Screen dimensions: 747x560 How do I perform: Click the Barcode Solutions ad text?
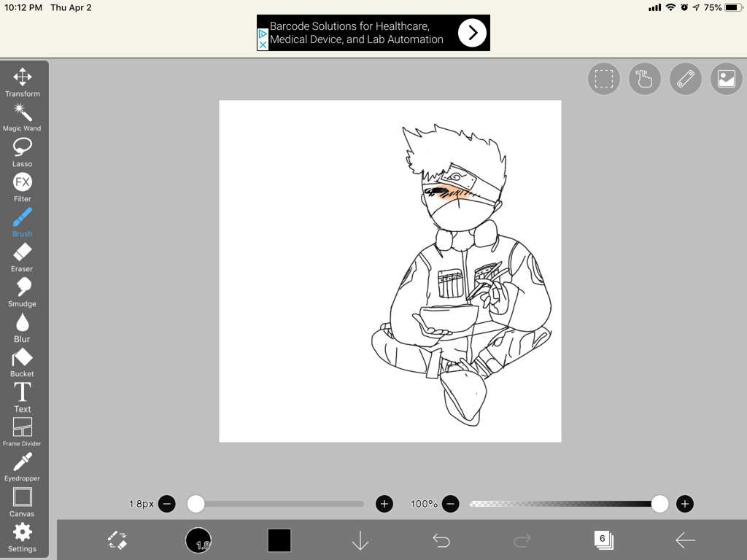tap(356, 33)
